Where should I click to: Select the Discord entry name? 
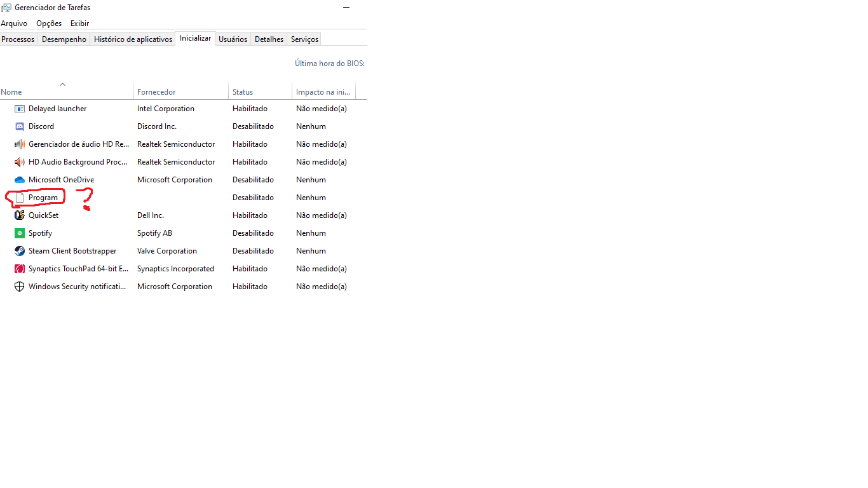(x=41, y=126)
